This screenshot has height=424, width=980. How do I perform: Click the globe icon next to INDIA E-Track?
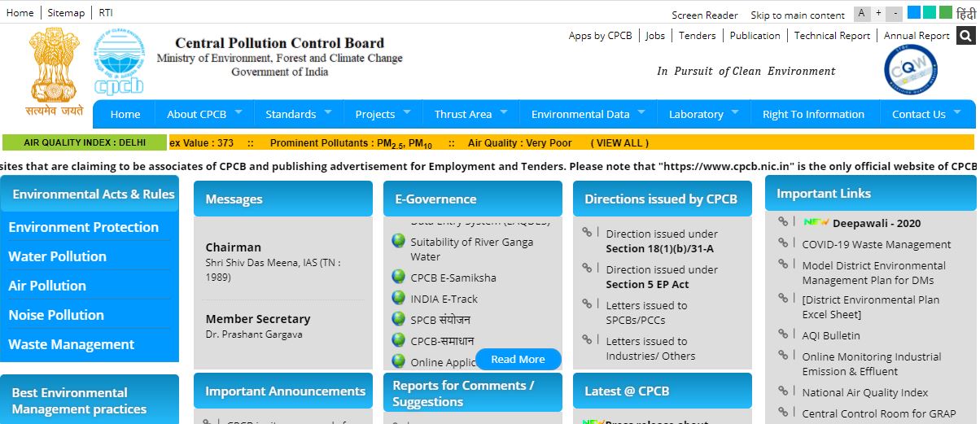coord(398,298)
